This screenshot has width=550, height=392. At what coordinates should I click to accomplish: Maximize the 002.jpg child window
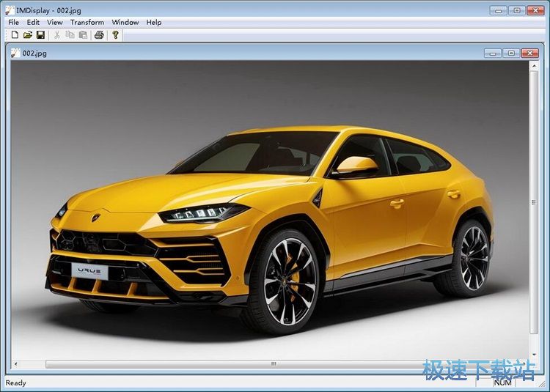click(511, 53)
